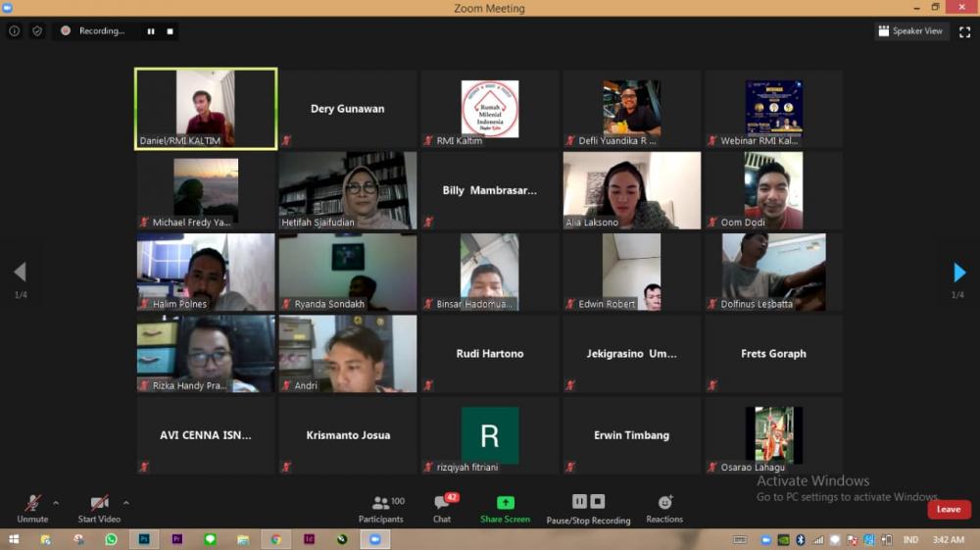The width and height of the screenshot is (980, 550).
Task: Select Hetifah Sjaifudian video tile
Action: (x=348, y=190)
